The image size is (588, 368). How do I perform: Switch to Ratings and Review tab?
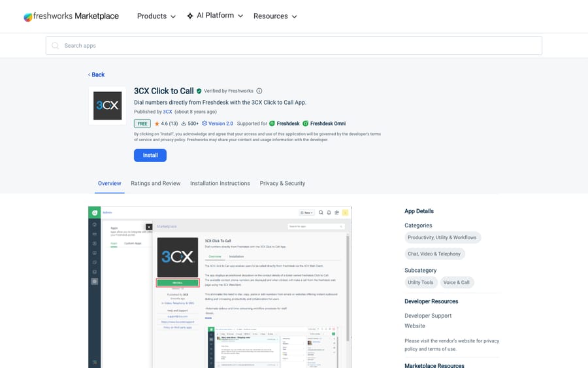[x=155, y=184]
